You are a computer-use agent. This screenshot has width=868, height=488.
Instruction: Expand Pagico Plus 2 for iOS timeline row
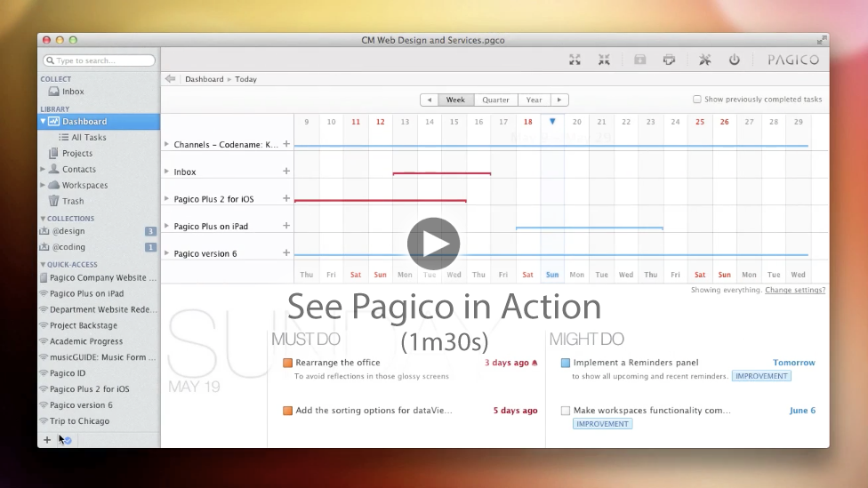click(x=166, y=198)
